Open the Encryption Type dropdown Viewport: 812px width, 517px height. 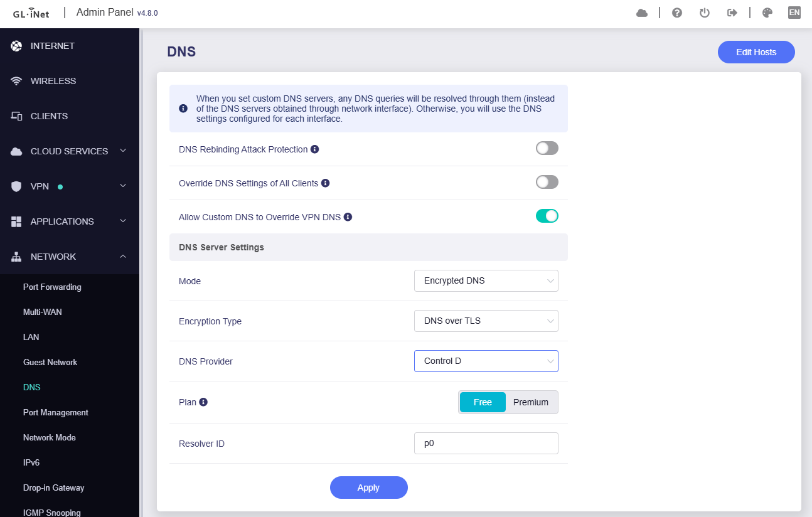coord(486,321)
